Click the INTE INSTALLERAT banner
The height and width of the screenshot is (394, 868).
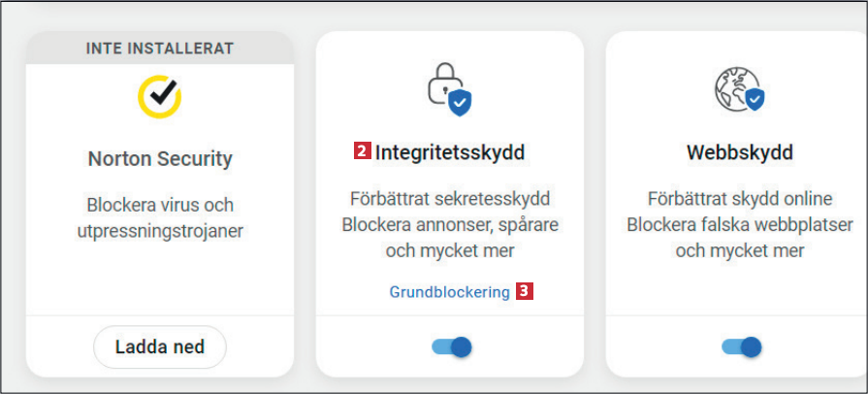[x=160, y=48]
